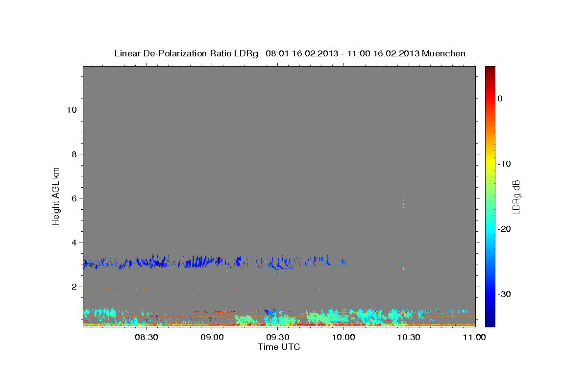Click the 'Height AGL km' axis label

tap(56, 196)
